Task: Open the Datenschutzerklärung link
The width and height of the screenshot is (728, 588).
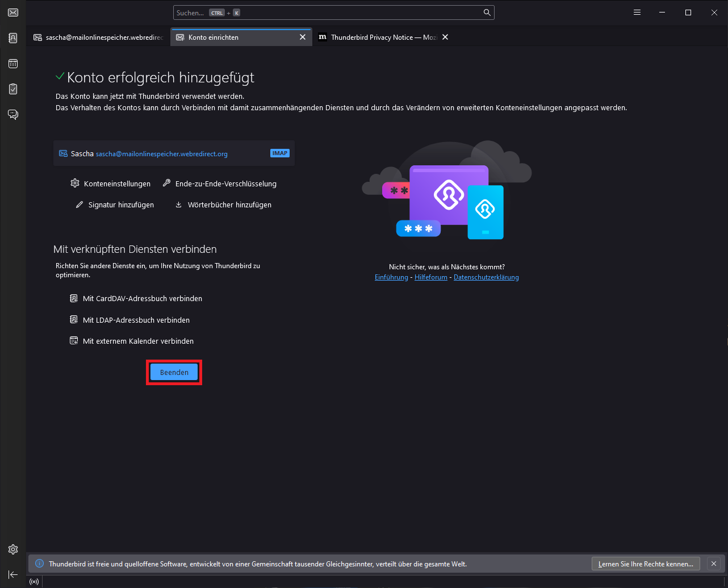Action: click(x=486, y=277)
